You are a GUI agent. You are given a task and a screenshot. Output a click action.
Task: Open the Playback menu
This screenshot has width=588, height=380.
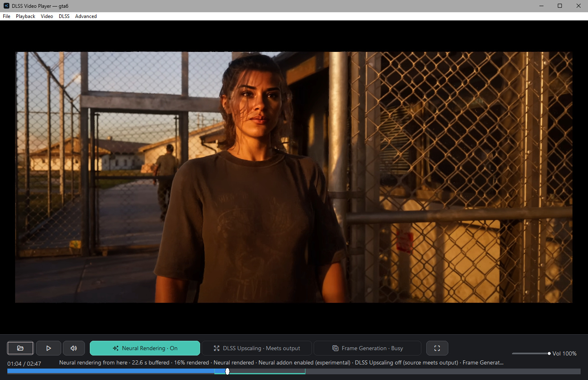click(25, 16)
